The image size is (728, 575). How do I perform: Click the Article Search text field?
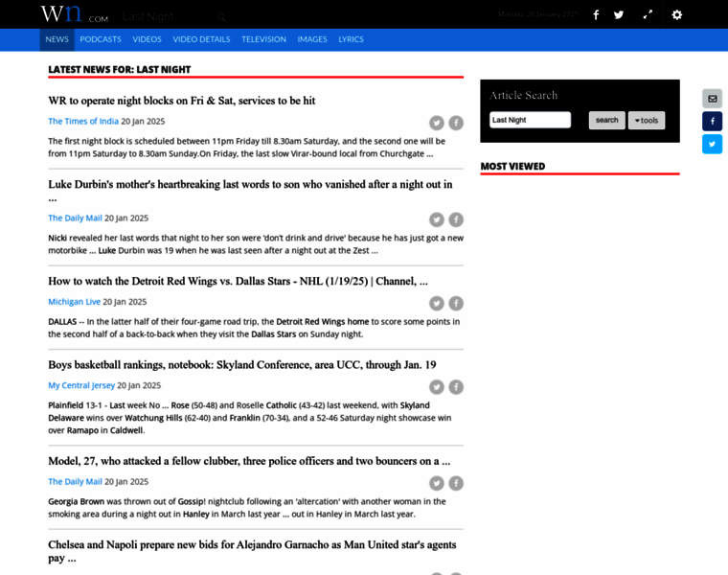point(530,121)
